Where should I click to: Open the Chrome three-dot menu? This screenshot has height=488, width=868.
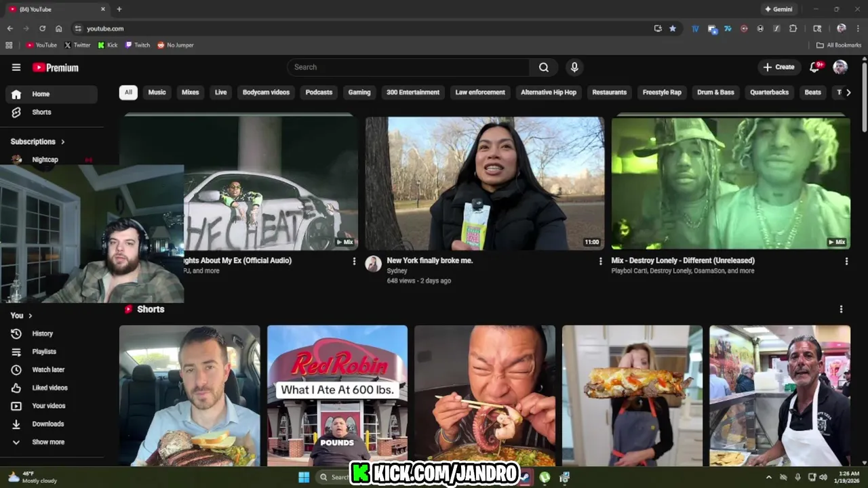tap(858, 28)
